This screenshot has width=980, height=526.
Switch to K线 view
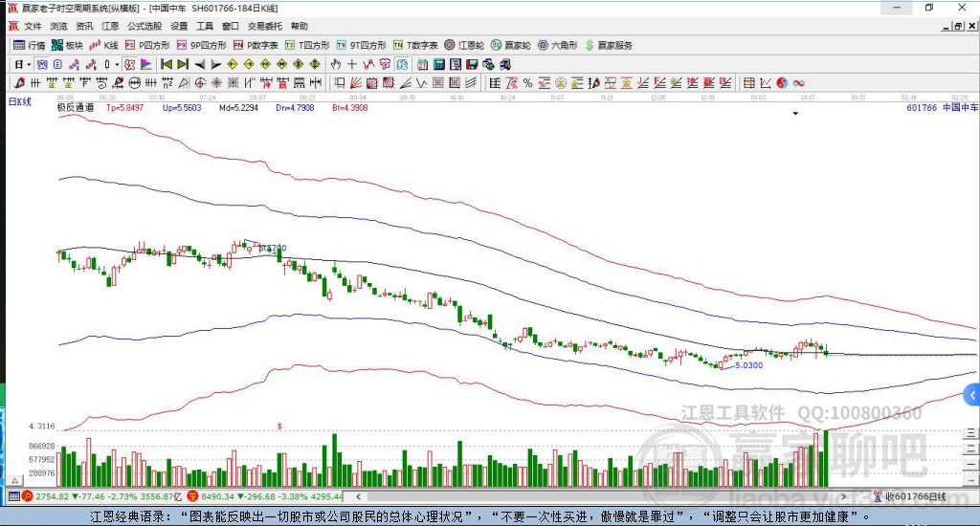click(x=103, y=45)
